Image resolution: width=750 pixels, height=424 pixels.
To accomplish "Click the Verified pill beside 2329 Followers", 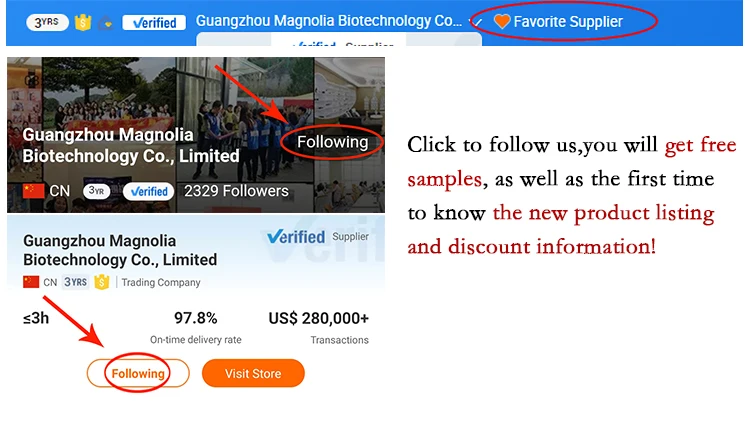I will 149,191.
